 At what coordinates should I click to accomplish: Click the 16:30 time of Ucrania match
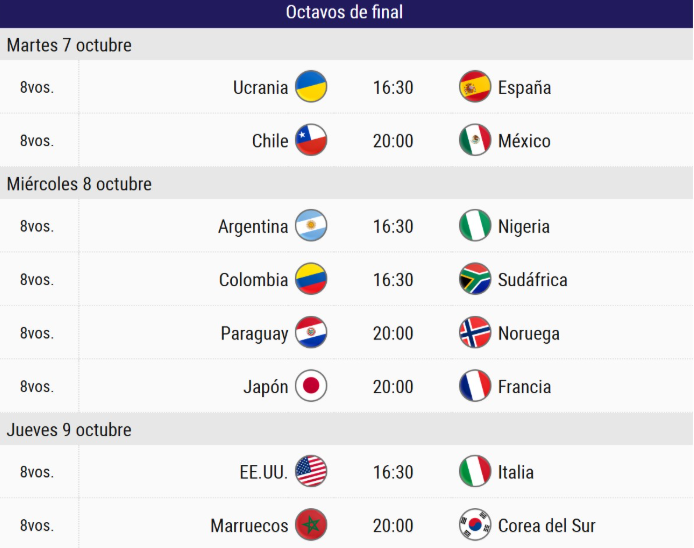(393, 87)
